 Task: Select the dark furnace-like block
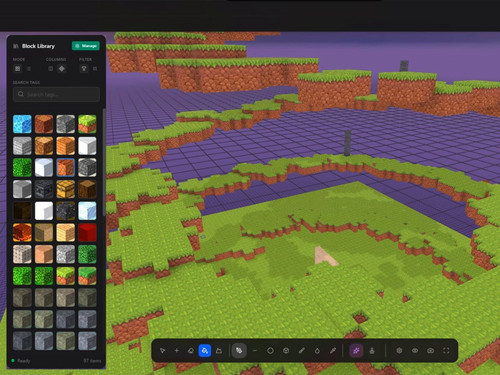(x=44, y=189)
